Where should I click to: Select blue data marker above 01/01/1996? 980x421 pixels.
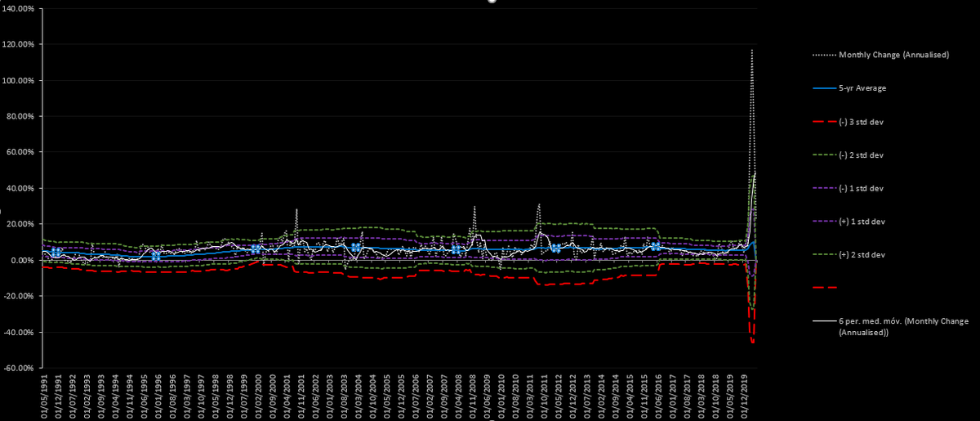(x=155, y=255)
